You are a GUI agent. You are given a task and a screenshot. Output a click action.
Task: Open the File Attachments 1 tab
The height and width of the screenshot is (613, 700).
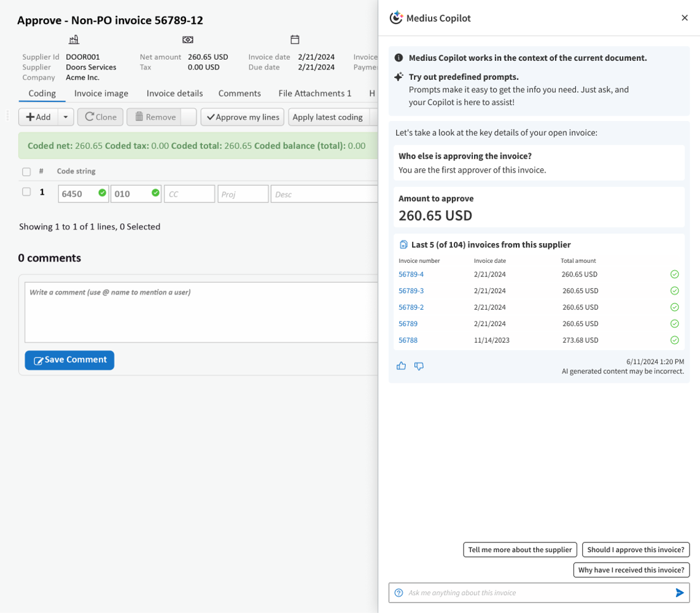[x=315, y=93]
